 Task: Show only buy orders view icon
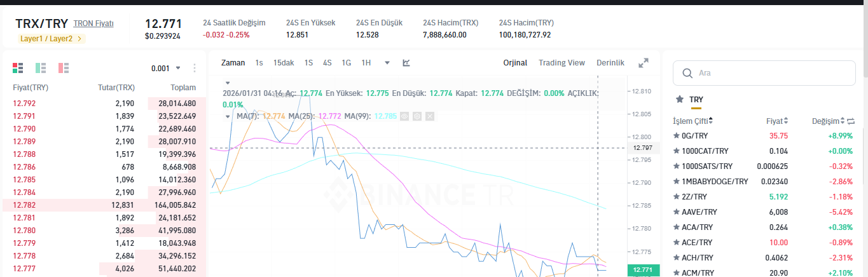click(41, 67)
